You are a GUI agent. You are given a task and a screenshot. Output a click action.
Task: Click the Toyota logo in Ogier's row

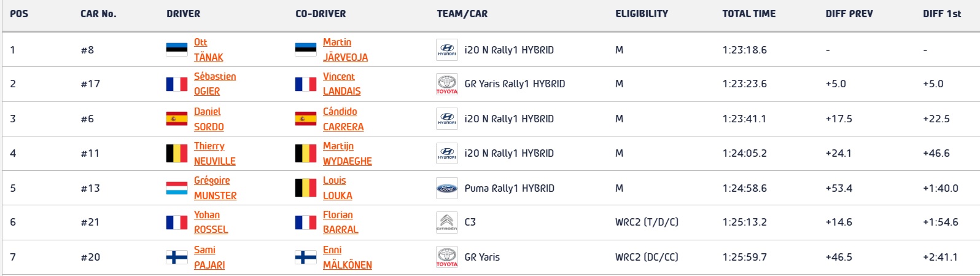pyautogui.click(x=446, y=84)
